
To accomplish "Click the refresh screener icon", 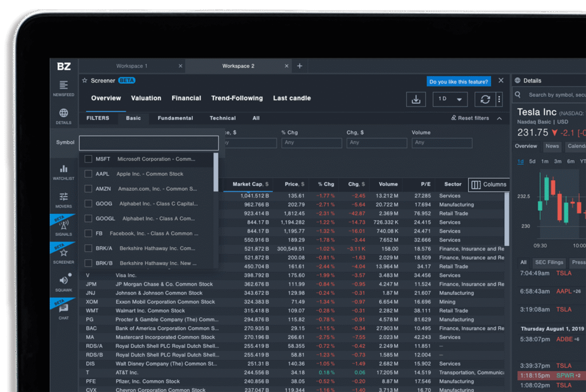I will click(485, 99).
